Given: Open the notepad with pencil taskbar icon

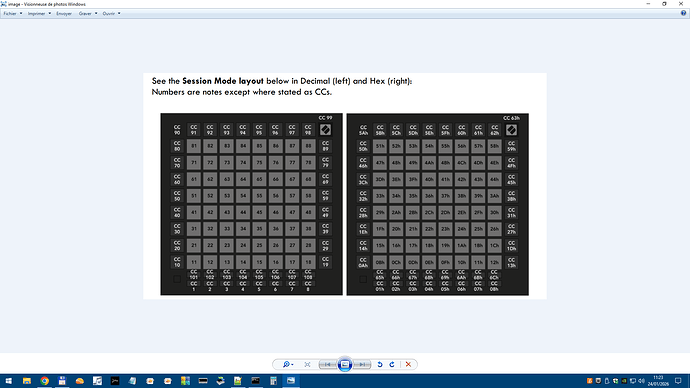Looking at the screenshot, I should [x=238, y=381].
